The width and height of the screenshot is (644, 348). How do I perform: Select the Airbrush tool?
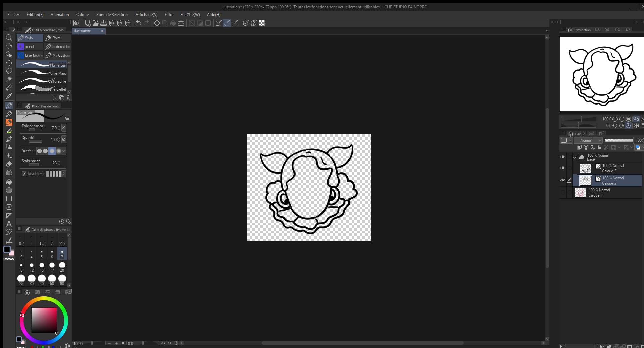[9, 147]
